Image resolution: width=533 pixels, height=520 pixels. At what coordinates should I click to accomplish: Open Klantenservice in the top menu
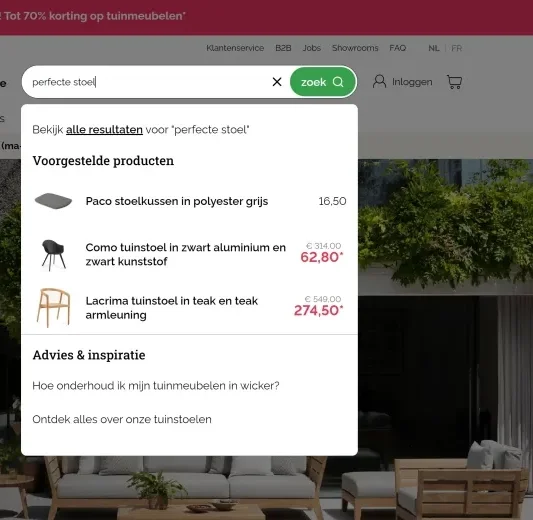(235, 48)
